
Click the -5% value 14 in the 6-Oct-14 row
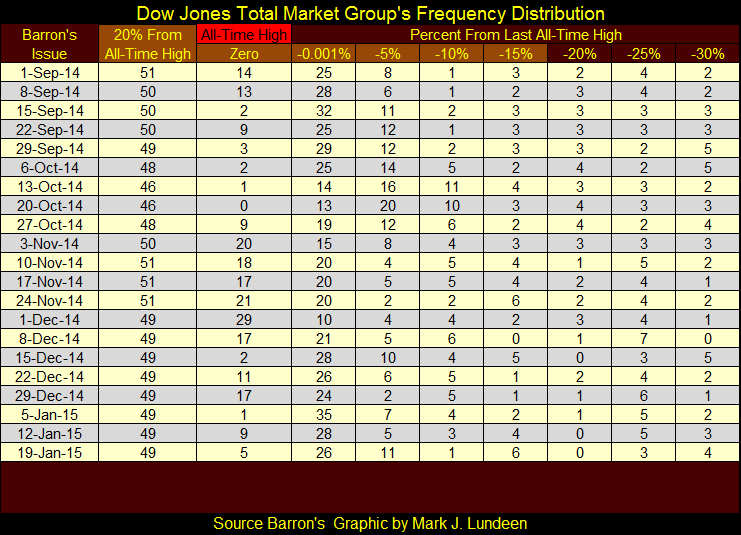(x=388, y=168)
